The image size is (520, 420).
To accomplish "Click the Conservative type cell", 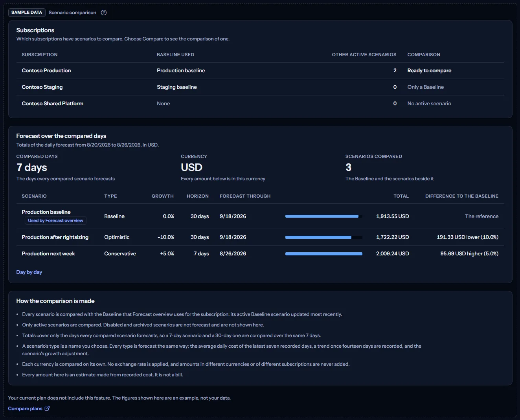I will pyautogui.click(x=120, y=254).
